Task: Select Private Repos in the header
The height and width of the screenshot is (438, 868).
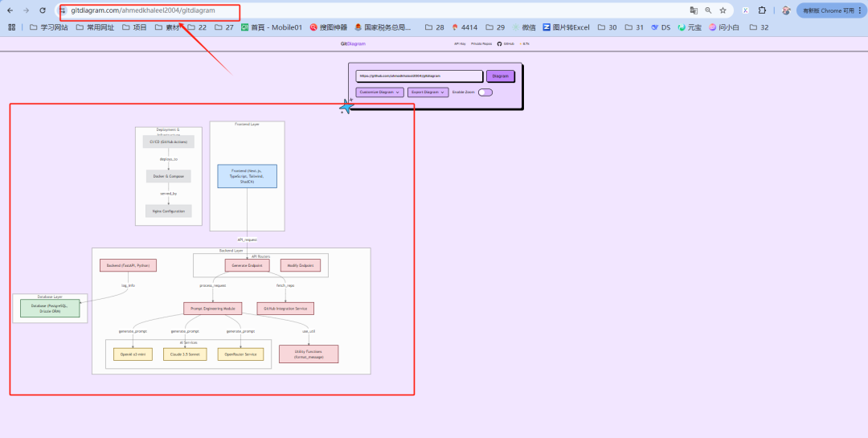Action: tap(481, 43)
